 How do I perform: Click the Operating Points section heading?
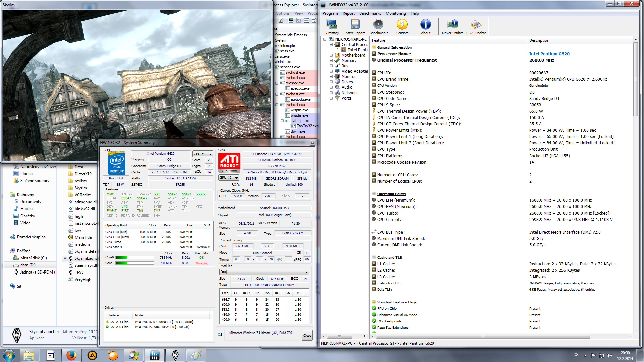(391, 194)
